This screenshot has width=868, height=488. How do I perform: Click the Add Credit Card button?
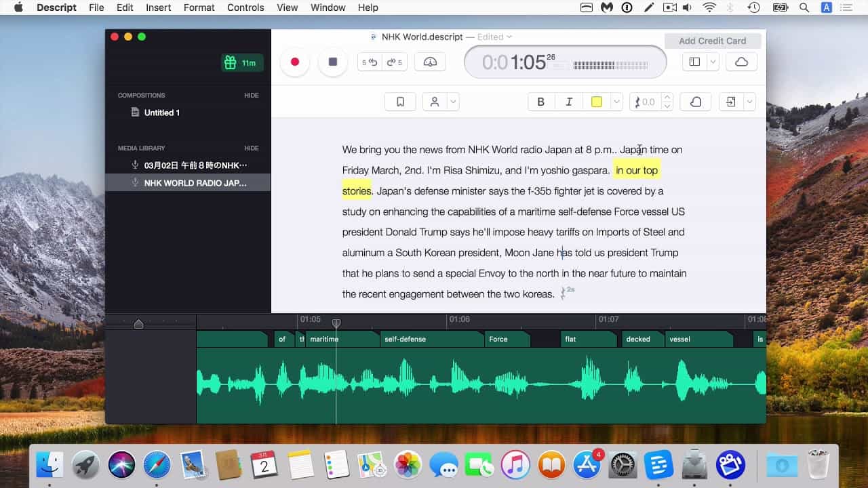(713, 41)
